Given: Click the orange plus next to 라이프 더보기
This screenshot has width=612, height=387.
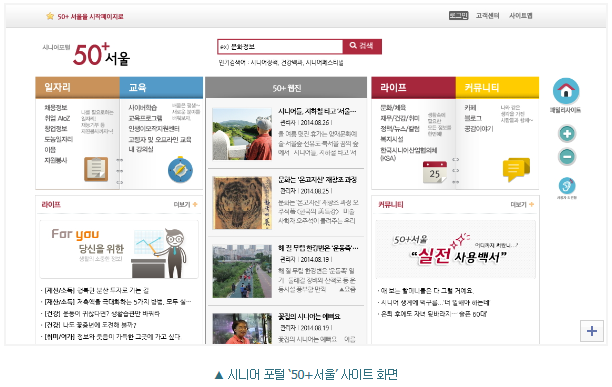Looking at the screenshot, I should pyautogui.click(x=195, y=204).
